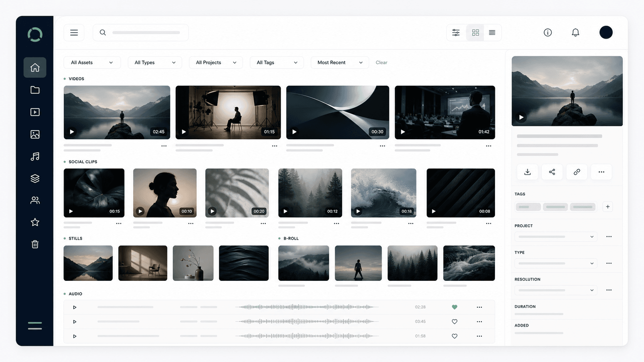This screenshot has height=362, width=644.
Task: Open the Trash icon in sidebar
Action: pyautogui.click(x=35, y=244)
